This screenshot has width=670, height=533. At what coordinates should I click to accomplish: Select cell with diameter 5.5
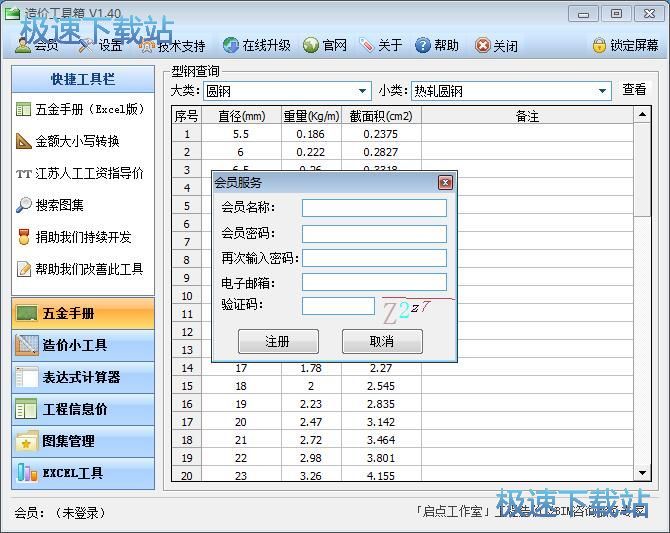point(241,134)
